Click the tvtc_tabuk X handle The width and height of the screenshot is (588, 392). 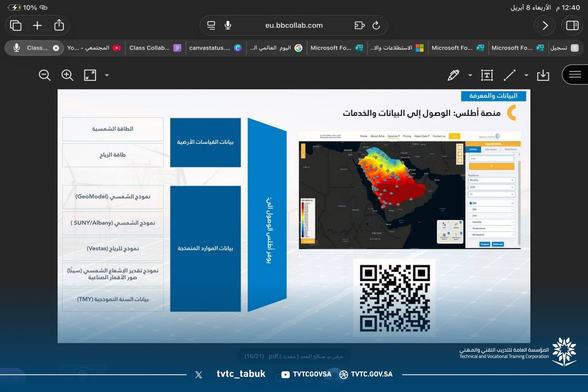241,374
